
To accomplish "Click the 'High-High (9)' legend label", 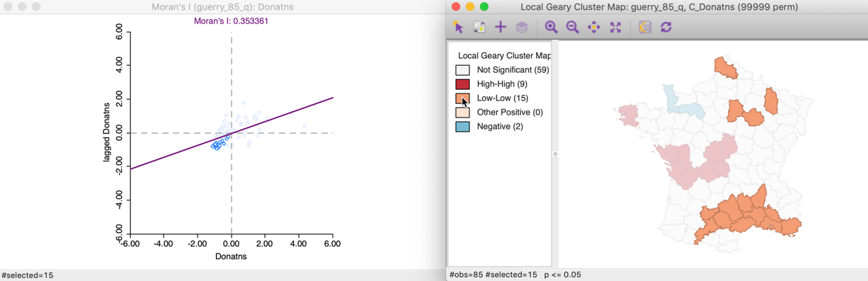I will click(502, 84).
